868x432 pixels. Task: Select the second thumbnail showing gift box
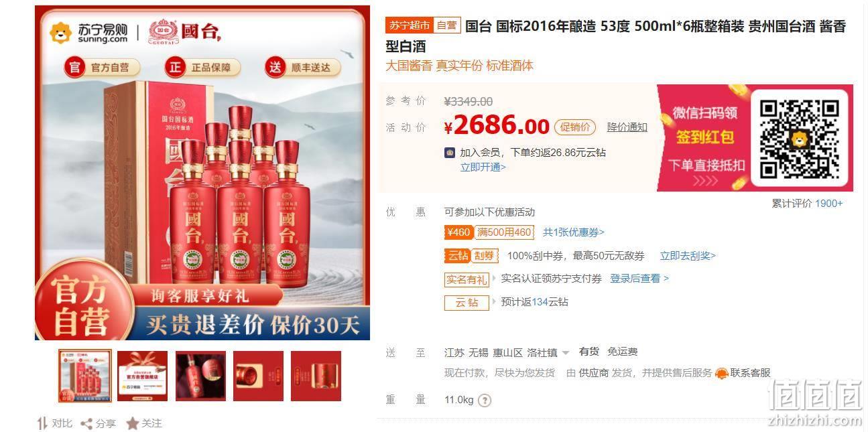click(x=142, y=376)
